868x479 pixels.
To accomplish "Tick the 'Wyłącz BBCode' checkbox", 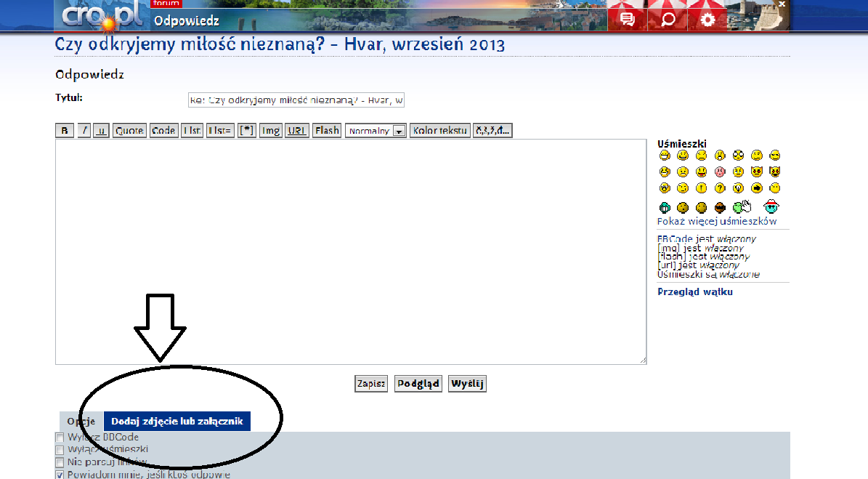I will 60,438.
